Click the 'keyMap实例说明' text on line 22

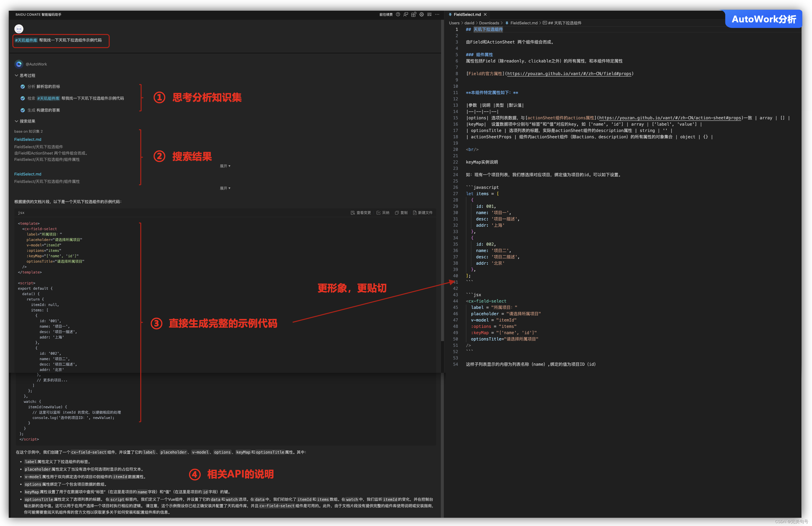(482, 162)
